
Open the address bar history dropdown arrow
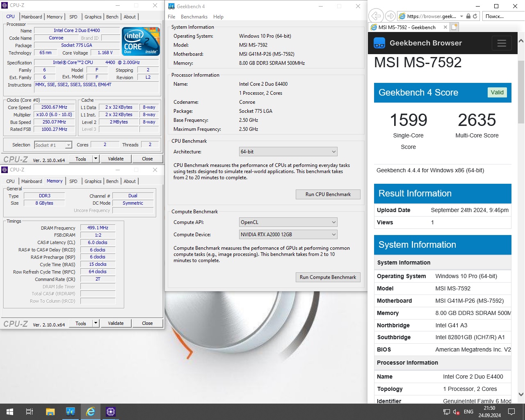tap(462, 16)
